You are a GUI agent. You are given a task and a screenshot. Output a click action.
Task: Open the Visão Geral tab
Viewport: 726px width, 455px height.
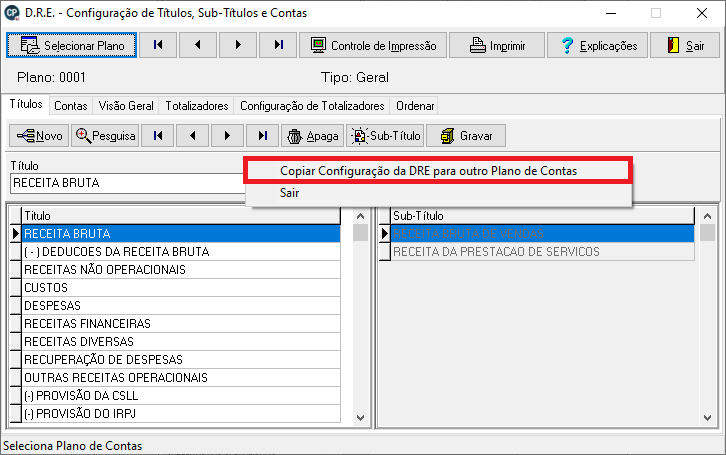tap(126, 106)
